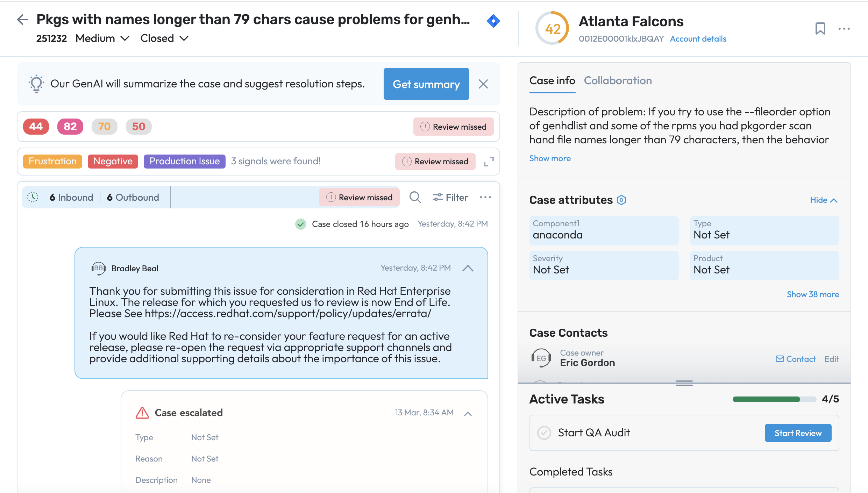This screenshot has height=493, width=868.
Task: Search within the conversation timeline
Action: [x=415, y=197]
